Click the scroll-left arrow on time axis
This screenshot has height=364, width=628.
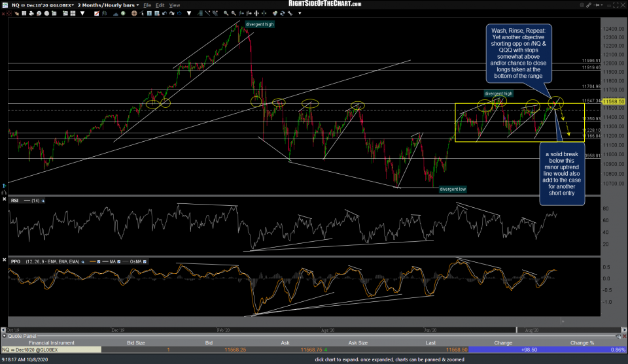(x=3, y=330)
